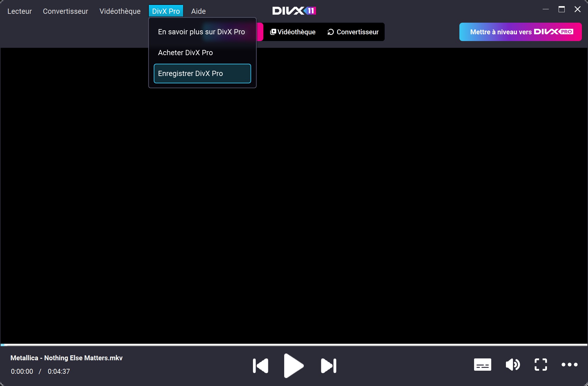Viewport: 588px width, 386px height.
Task: Mute the volume speaker icon
Action: [513, 365]
